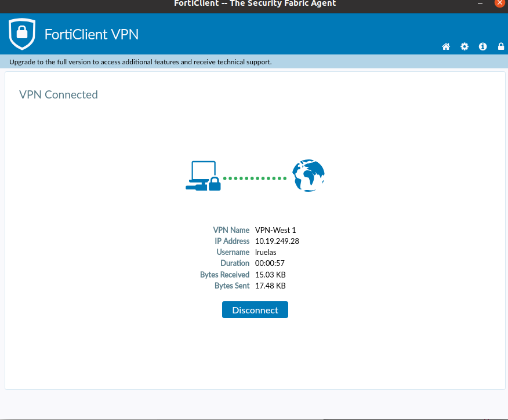
Task: Disconnect from the VPN
Action: click(x=255, y=310)
